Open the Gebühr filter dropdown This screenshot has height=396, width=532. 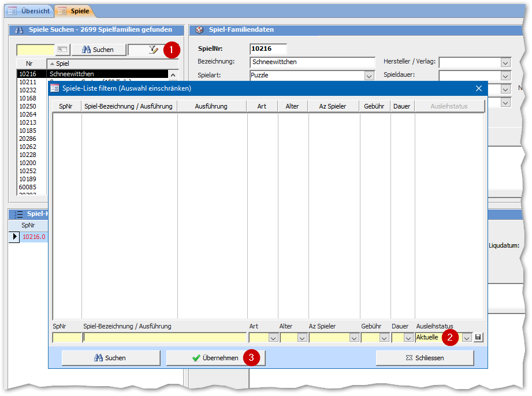click(x=384, y=338)
